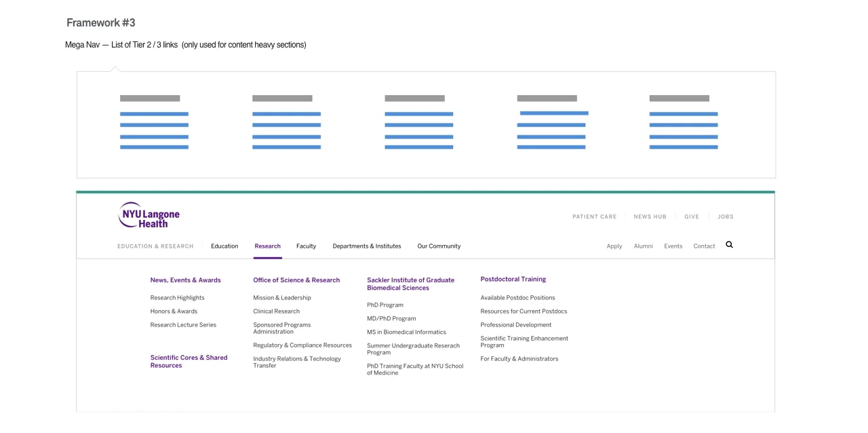Viewport: 868px width, 433px height.
Task: Open Departments & Institutes nav item
Action: (367, 246)
